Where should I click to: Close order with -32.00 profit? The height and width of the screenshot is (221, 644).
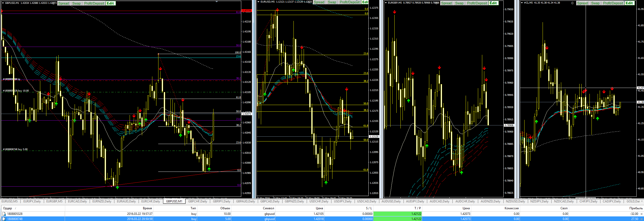point(641,214)
